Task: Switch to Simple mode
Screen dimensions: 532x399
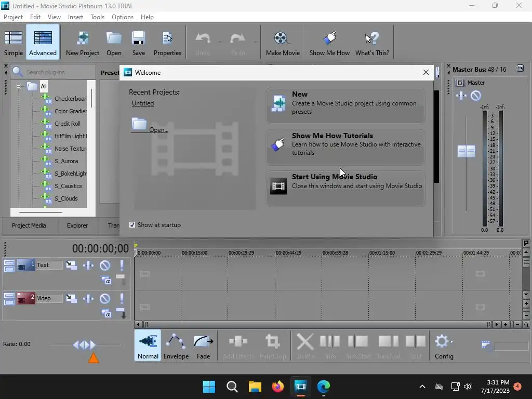Action: point(14,43)
